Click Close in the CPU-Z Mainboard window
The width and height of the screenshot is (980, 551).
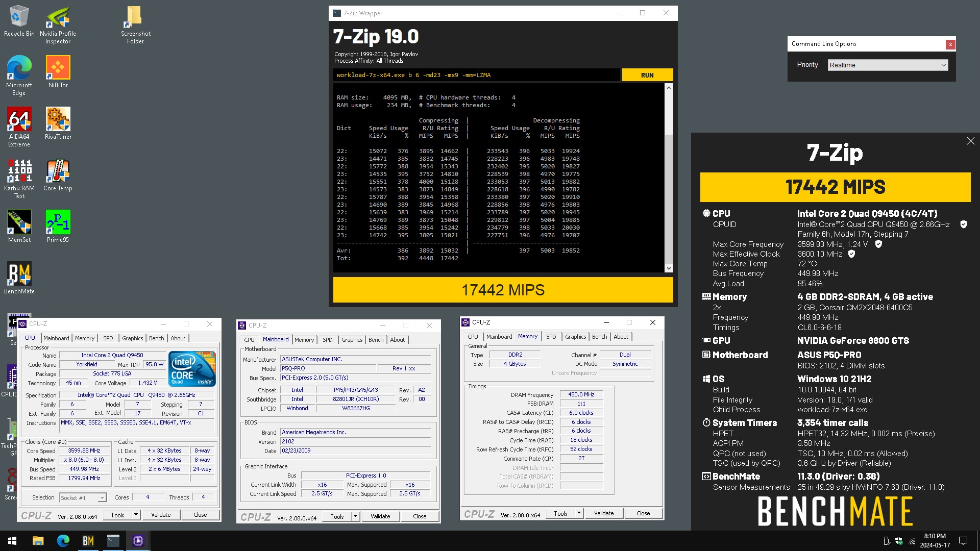click(x=420, y=516)
